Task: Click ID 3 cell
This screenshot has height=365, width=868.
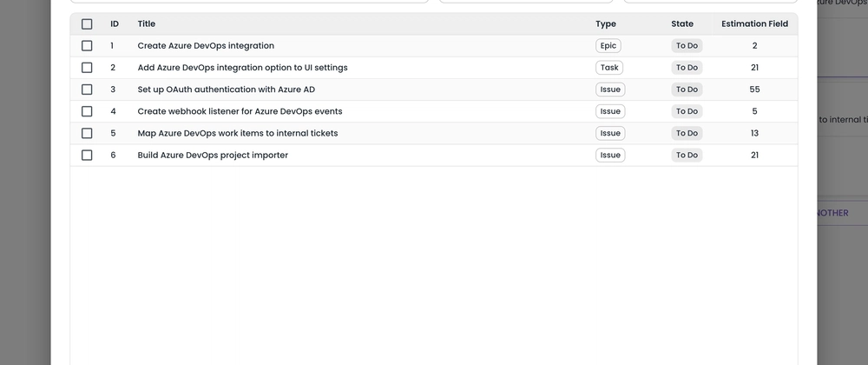Action: [x=113, y=90]
